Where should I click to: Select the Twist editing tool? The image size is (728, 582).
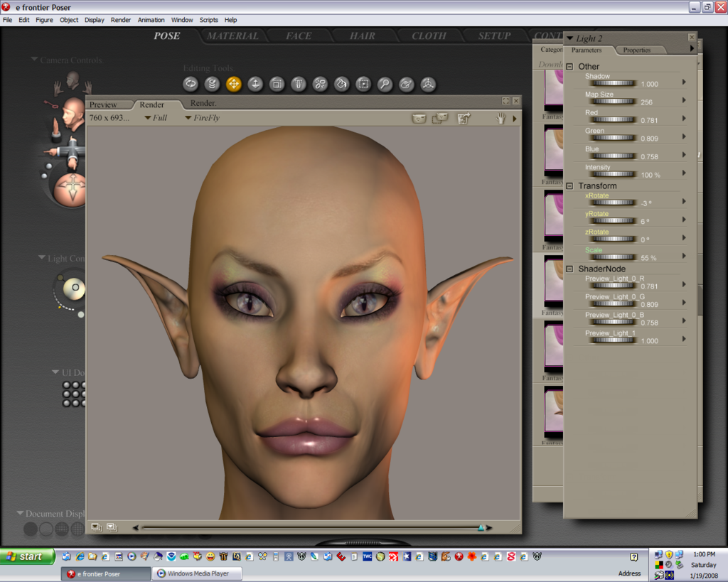pos(212,85)
